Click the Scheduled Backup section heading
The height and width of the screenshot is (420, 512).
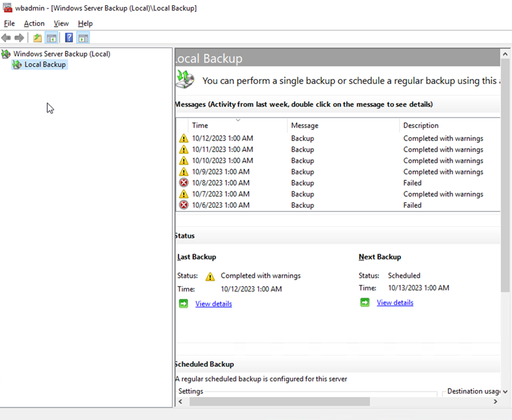click(205, 364)
